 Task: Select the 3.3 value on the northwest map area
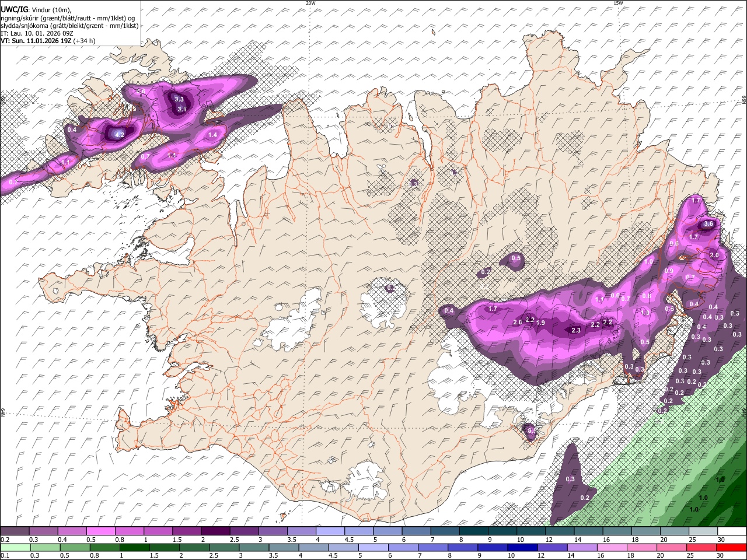(180, 100)
